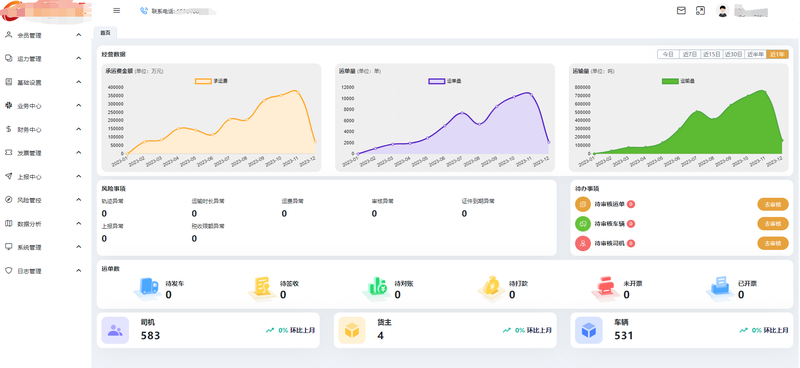The width and height of the screenshot is (800, 368).
Task: Click 去审核 for 待审核运单
Action: 772,204
